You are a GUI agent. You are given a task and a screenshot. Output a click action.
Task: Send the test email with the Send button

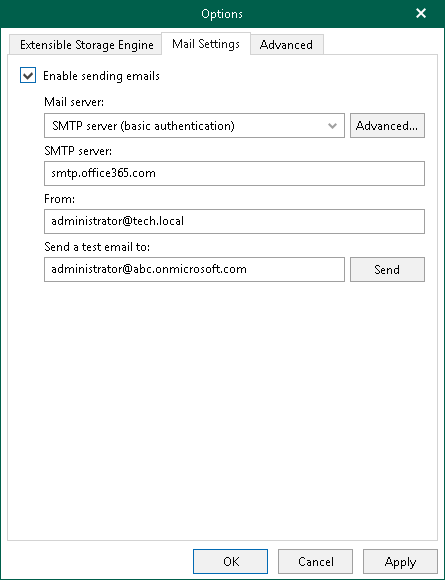coord(387,269)
